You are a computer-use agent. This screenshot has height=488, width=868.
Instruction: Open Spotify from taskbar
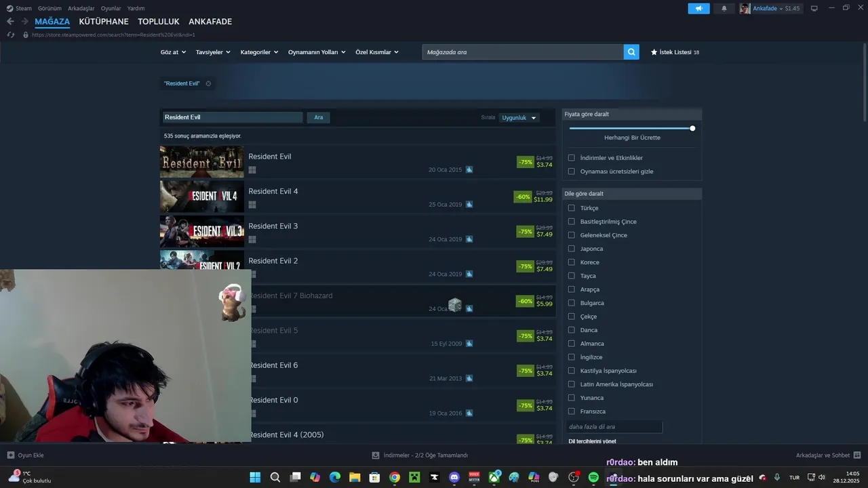tap(593, 477)
